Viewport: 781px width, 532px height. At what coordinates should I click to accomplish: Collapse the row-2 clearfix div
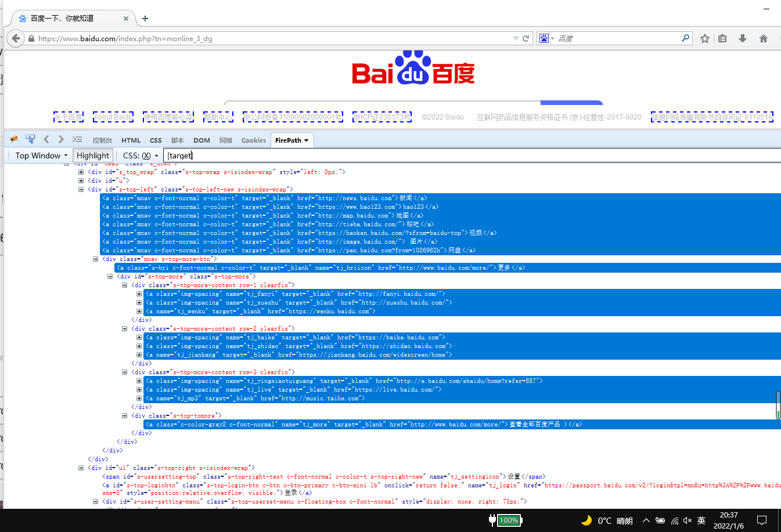click(125, 328)
